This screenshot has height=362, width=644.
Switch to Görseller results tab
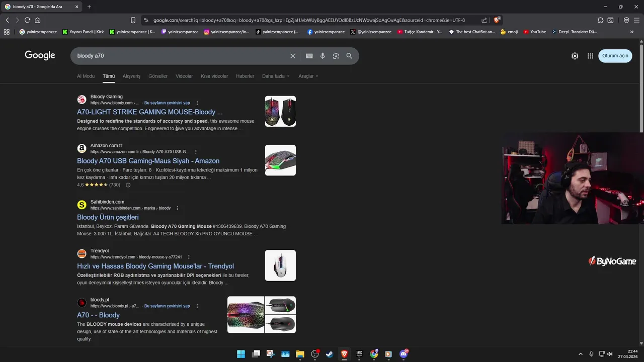[x=158, y=76]
